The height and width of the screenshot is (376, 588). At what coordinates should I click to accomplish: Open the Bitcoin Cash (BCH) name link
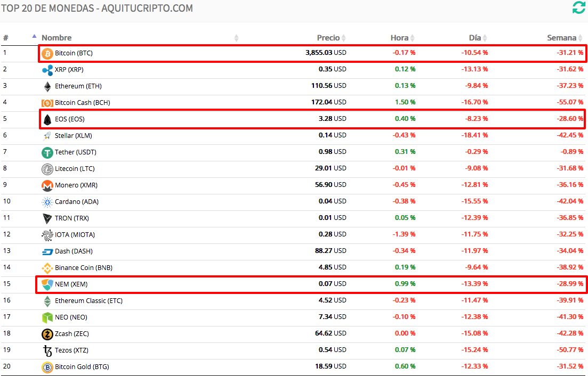click(x=83, y=103)
